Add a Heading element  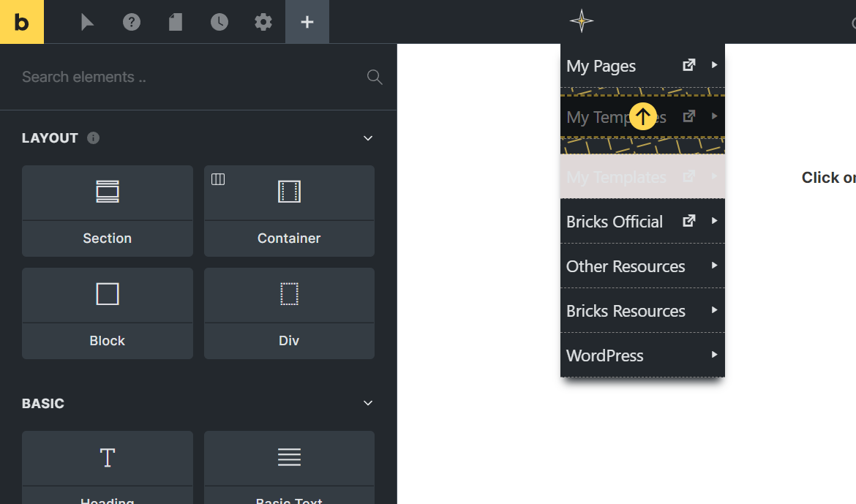tap(108, 467)
